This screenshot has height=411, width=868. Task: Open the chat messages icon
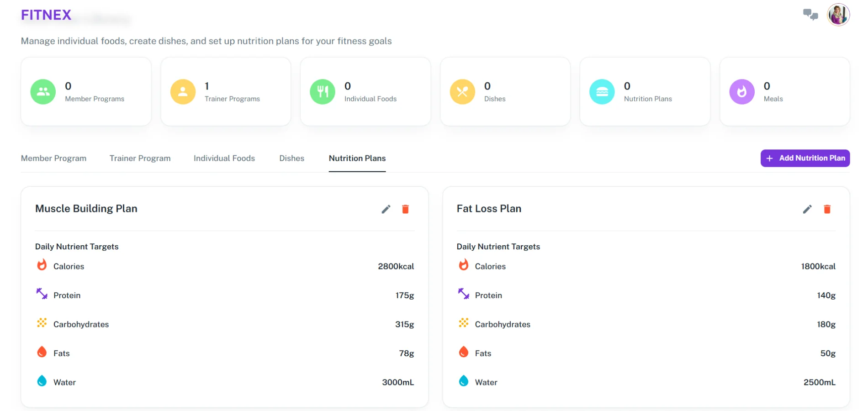[x=810, y=15]
